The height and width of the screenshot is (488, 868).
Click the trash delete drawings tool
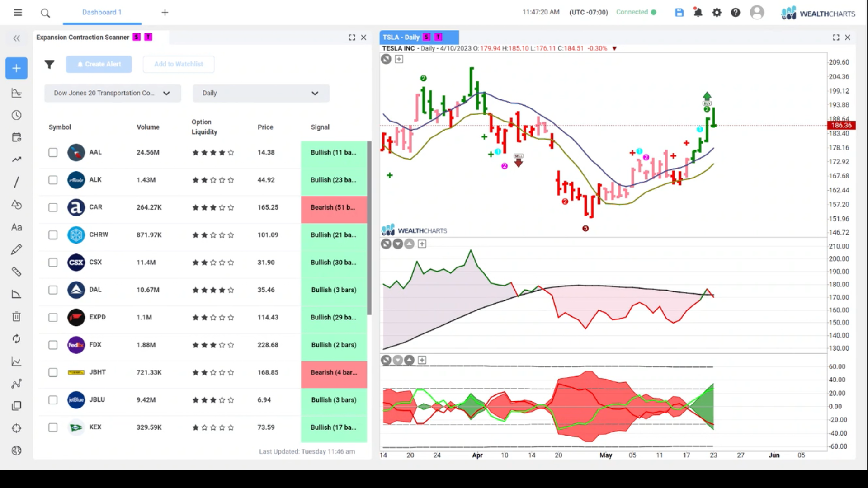pos(17,316)
